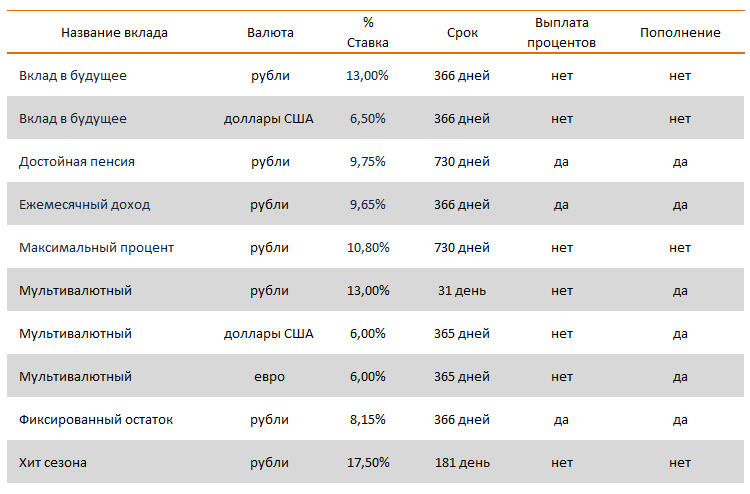
Task: Click the 17,50% rate cell
Action: [x=368, y=463]
